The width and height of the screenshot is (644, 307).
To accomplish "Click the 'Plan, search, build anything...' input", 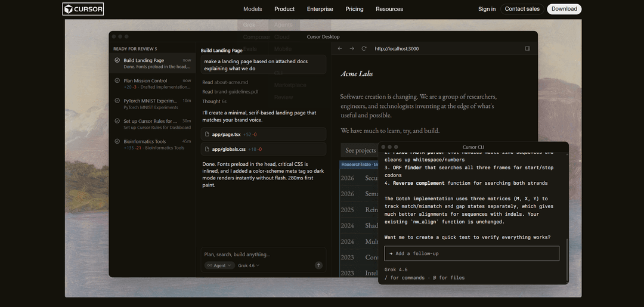I will pos(264,255).
